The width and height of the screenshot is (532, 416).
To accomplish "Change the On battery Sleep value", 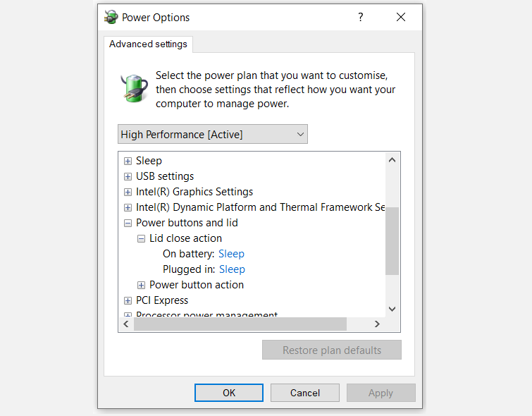I will coord(231,254).
